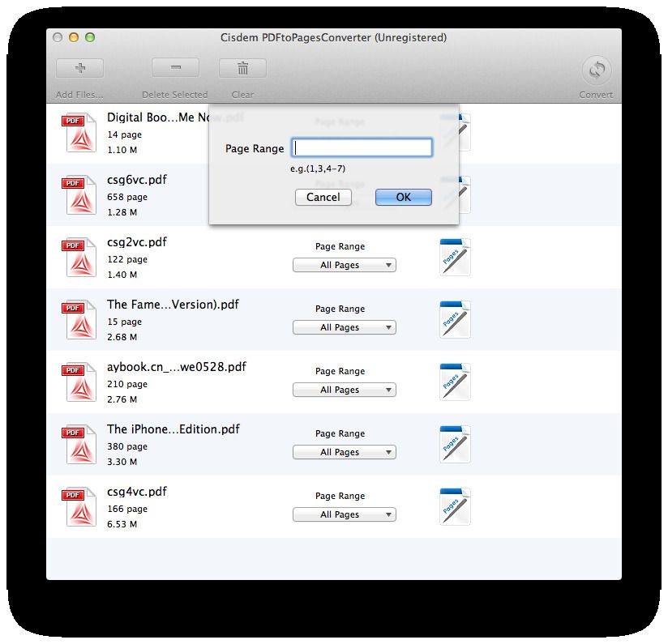Focus the Page Range text field

(x=362, y=148)
